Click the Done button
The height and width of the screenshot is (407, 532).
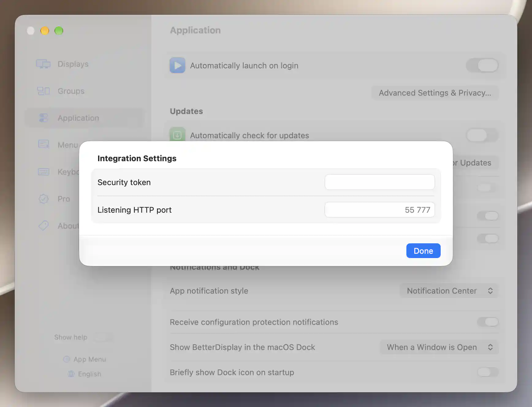point(424,251)
